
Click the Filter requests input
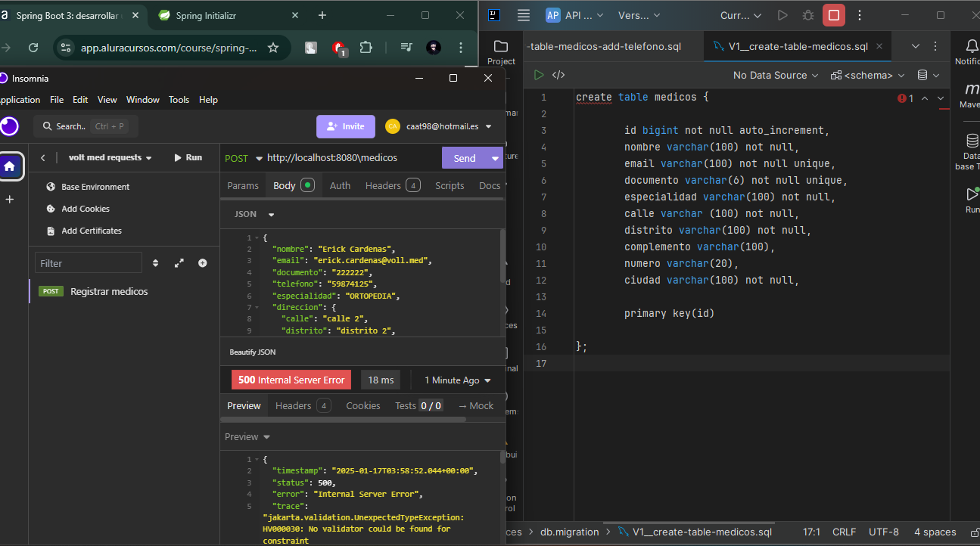click(x=89, y=263)
